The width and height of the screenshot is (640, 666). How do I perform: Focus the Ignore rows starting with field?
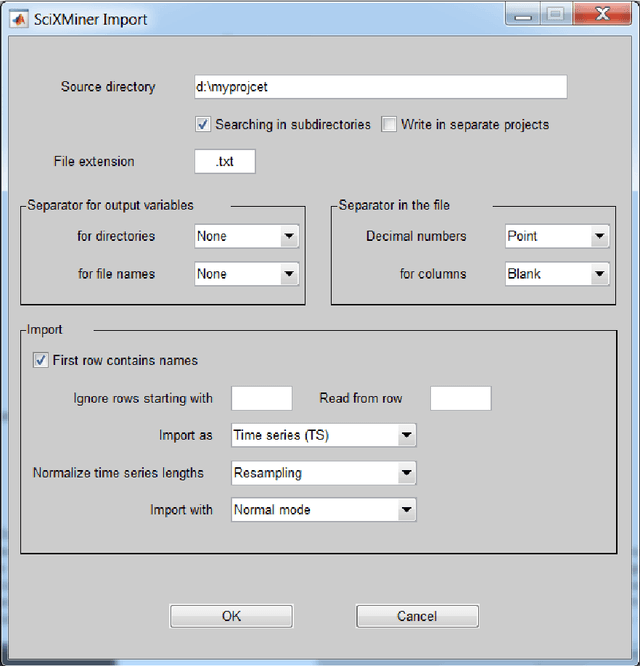(x=261, y=398)
